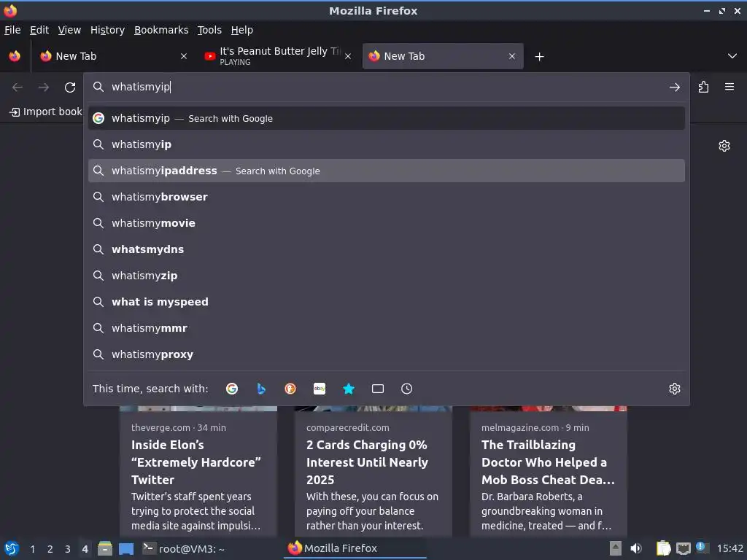This screenshot has height=560, width=747.
Task: Open the Help menu
Action: click(x=242, y=30)
